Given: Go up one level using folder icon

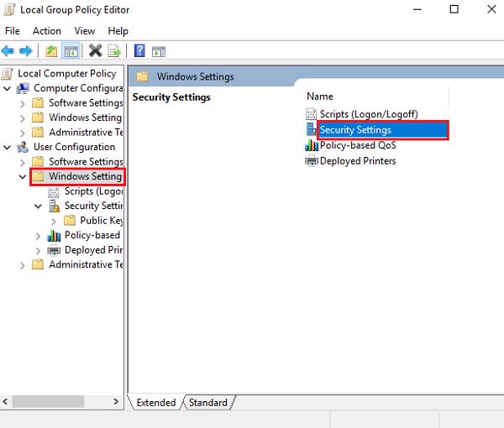Looking at the screenshot, I should pyautogui.click(x=51, y=51).
